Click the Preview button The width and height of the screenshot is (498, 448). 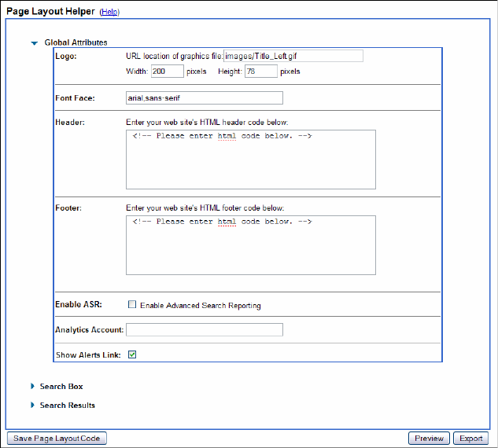click(429, 439)
